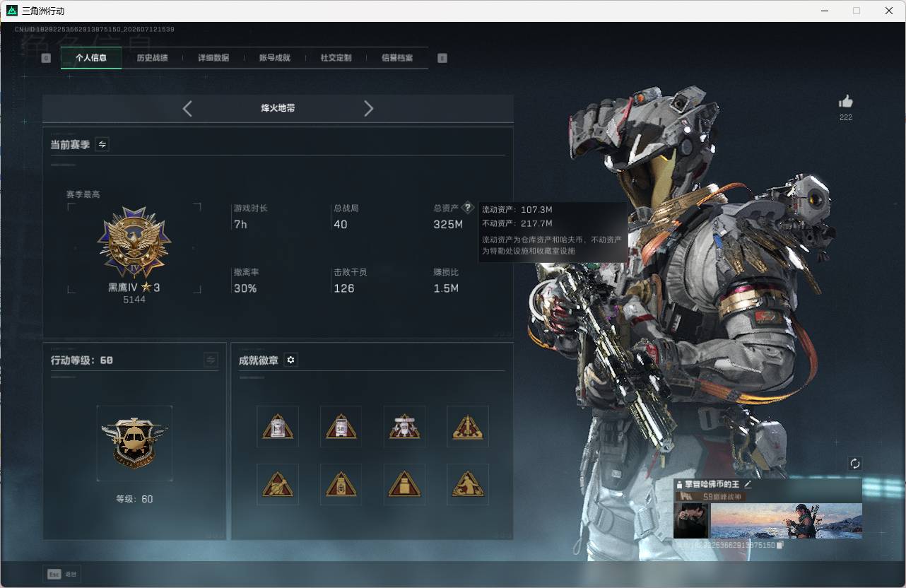
Task: Edit the player name with the pencil icon
Action: click(x=748, y=484)
